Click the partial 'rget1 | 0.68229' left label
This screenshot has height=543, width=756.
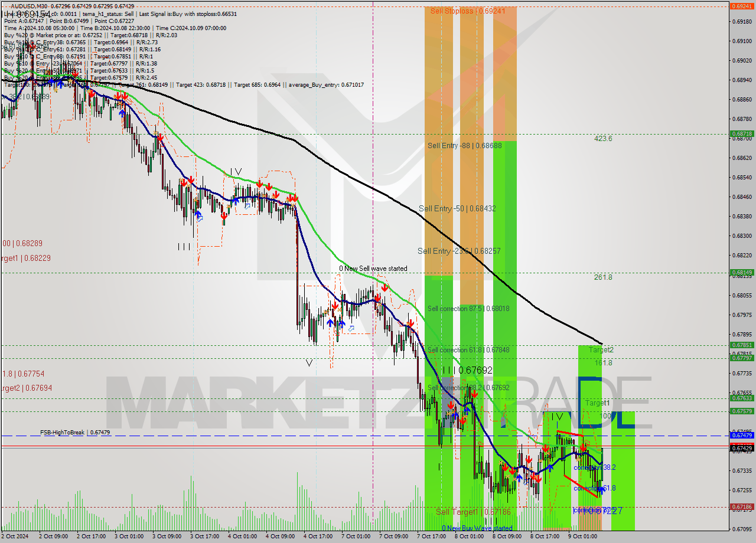pyautogui.click(x=27, y=258)
